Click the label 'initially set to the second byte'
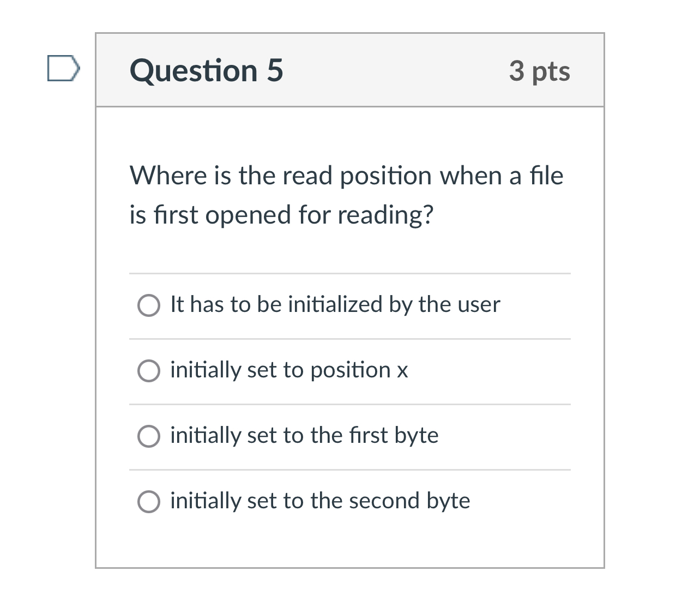This screenshot has width=700, height=601. click(x=319, y=501)
